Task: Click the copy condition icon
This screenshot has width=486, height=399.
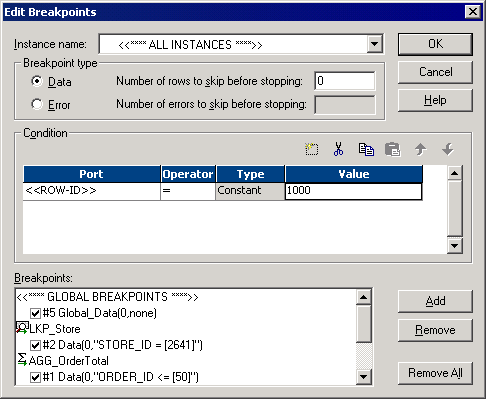Action: tap(366, 149)
